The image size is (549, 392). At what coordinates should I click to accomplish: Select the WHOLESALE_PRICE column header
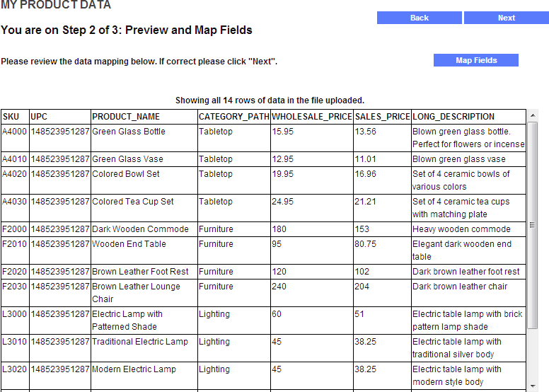[x=311, y=117]
